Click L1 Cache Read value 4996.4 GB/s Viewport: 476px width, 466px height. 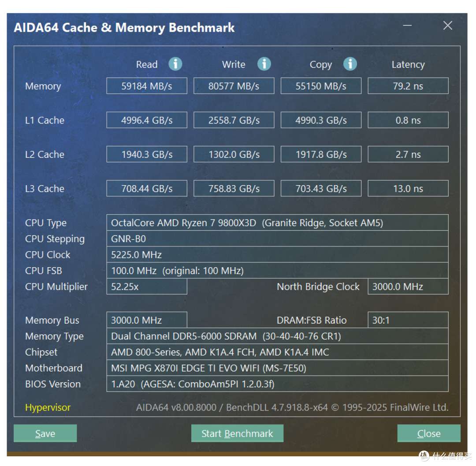[x=147, y=120]
